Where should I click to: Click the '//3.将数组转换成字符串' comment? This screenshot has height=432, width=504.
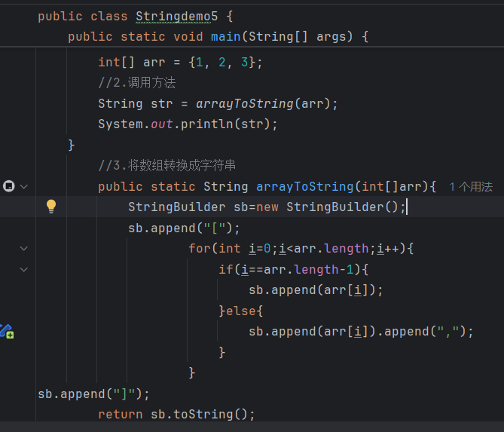pyautogui.click(x=167, y=166)
